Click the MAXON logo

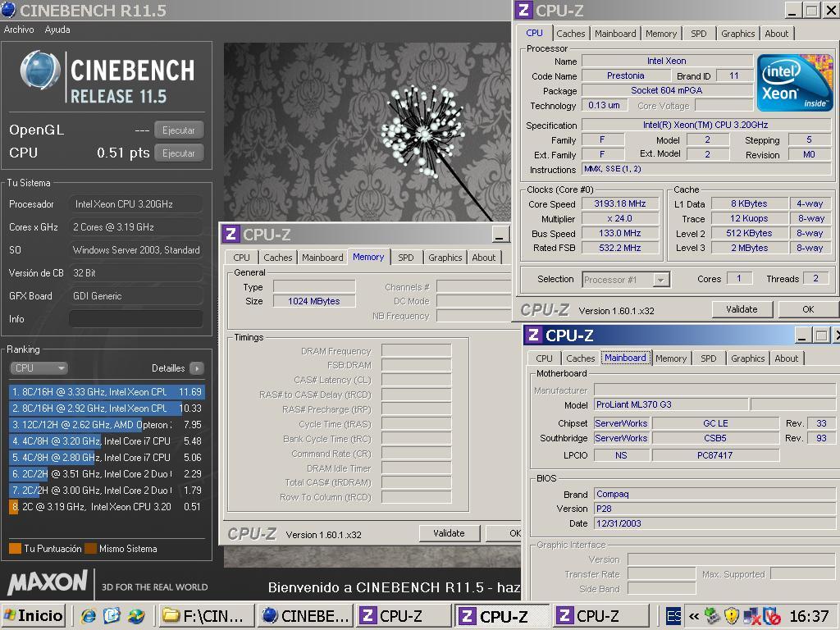(x=47, y=583)
